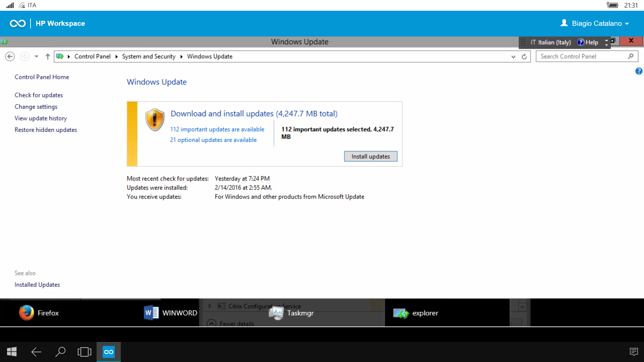Screen dimensions: 644x362
Task: Click Control Panel breadcrumb
Action: click(x=92, y=56)
